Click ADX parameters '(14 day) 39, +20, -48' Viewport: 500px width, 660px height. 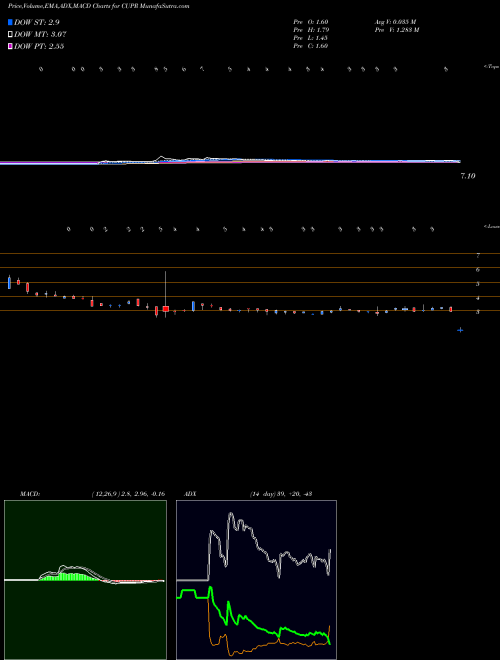pos(280,493)
